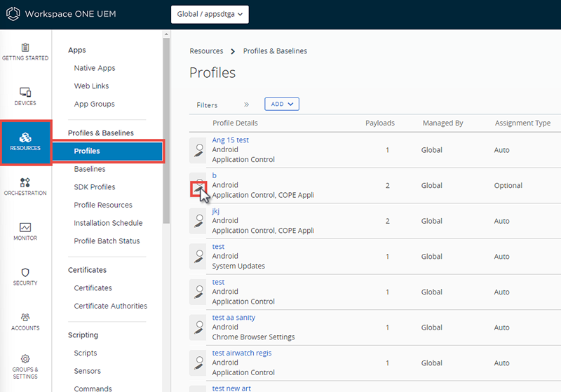Viewport: 561px width, 392px height.
Task: Open Baselines in the sidebar
Action: pyautogui.click(x=90, y=169)
